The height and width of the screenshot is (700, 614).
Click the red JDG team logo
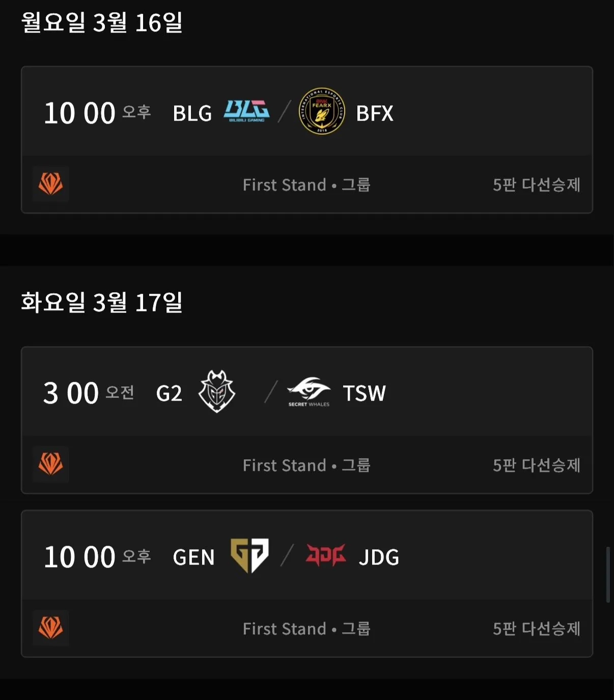(326, 555)
